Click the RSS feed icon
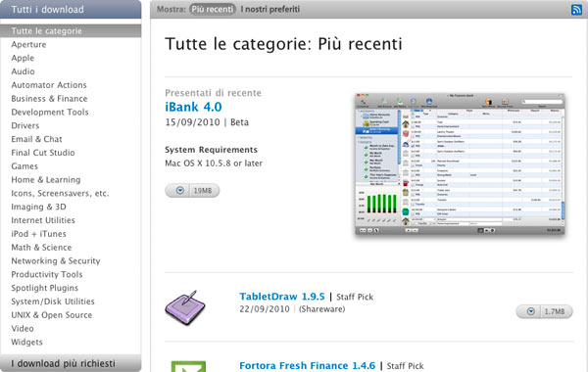Image resolution: width=588 pixels, height=372 pixels. [576, 10]
